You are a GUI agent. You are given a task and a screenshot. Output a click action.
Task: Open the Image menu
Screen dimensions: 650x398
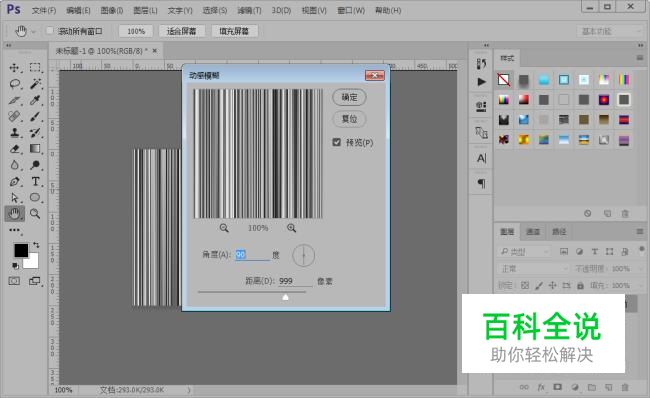click(x=112, y=10)
